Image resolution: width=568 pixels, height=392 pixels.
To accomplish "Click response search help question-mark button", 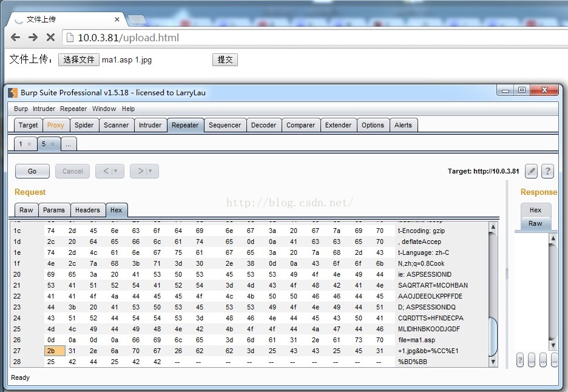I will point(520,360).
